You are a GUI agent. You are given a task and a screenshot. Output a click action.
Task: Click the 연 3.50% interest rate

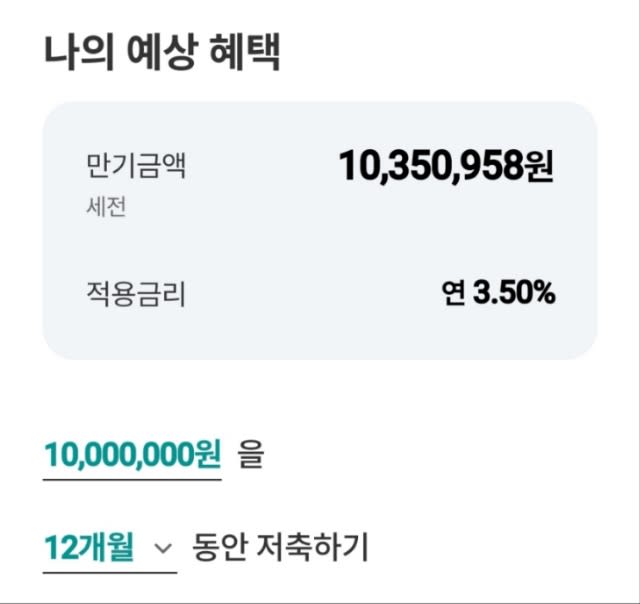(498, 293)
